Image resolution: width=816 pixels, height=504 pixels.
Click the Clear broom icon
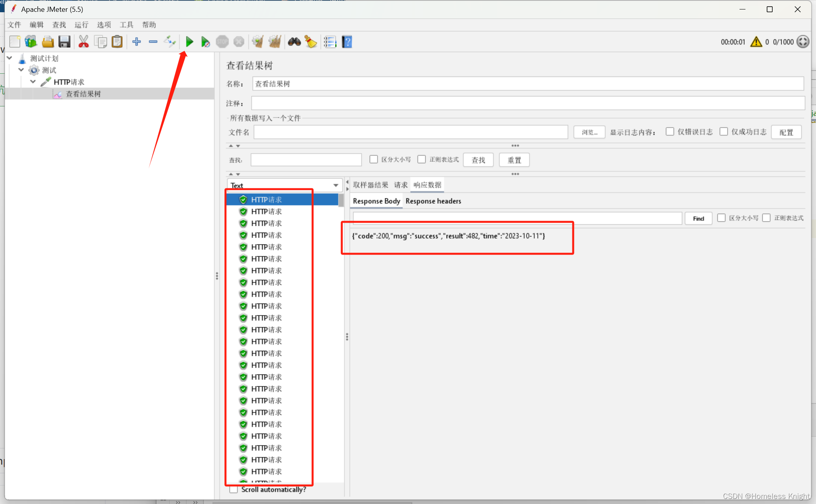click(258, 42)
